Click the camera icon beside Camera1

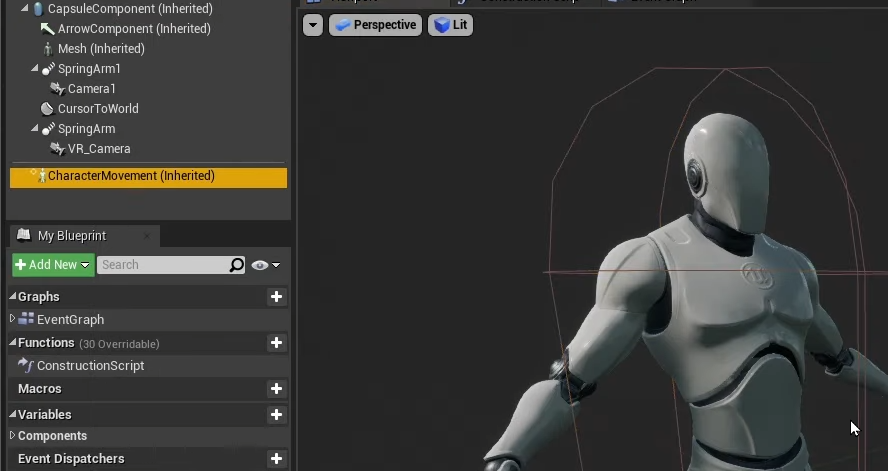tap(57, 88)
